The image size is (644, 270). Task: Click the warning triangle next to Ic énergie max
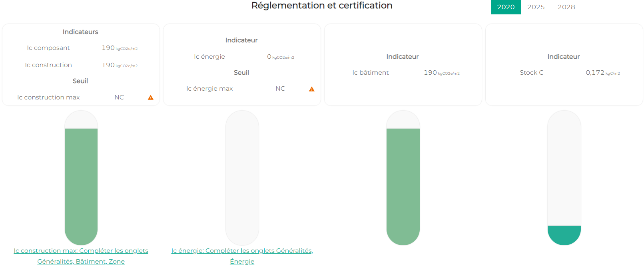[312, 89]
